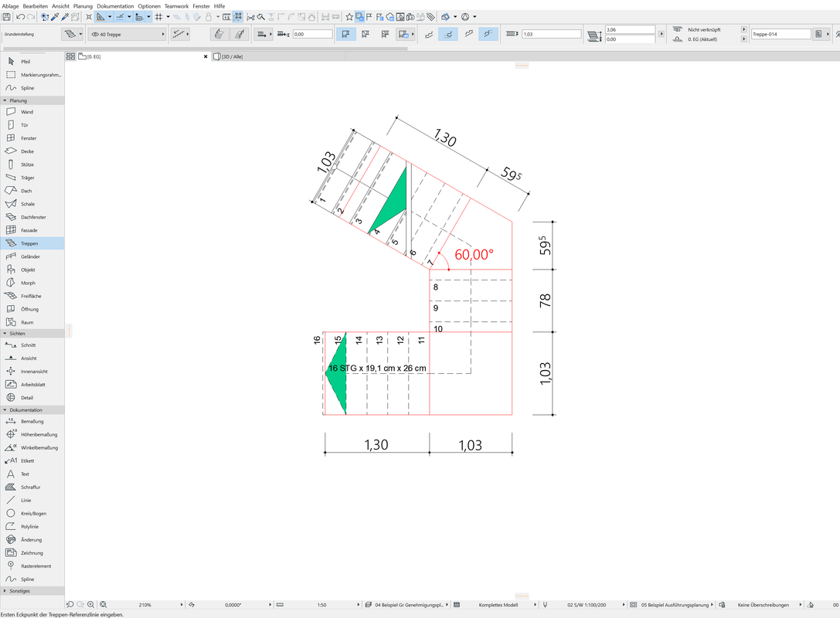
Task: Toggle the guide lines set-square button
Action: point(100,17)
